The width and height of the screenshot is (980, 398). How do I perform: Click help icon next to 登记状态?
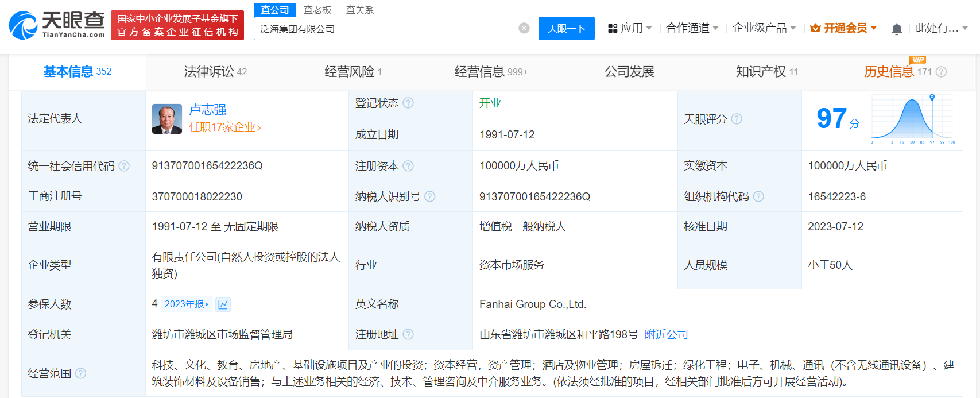[408, 103]
